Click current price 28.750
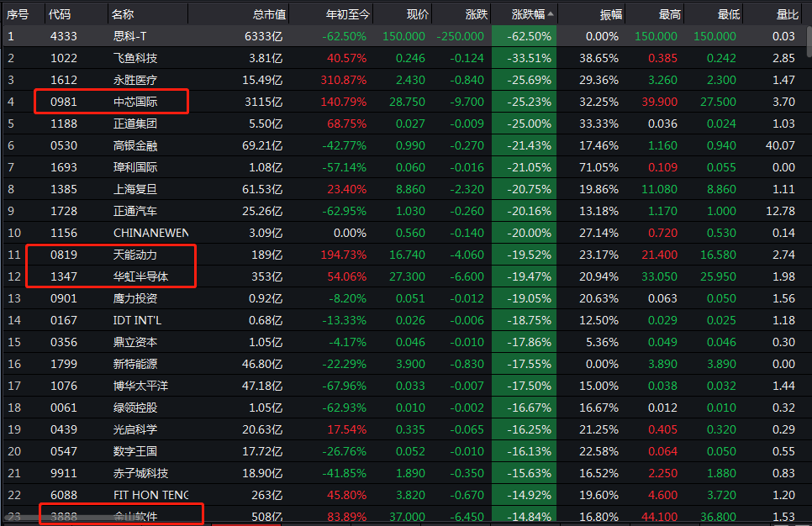Image resolution: width=812 pixels, height=526 pixels. (407, 102)
